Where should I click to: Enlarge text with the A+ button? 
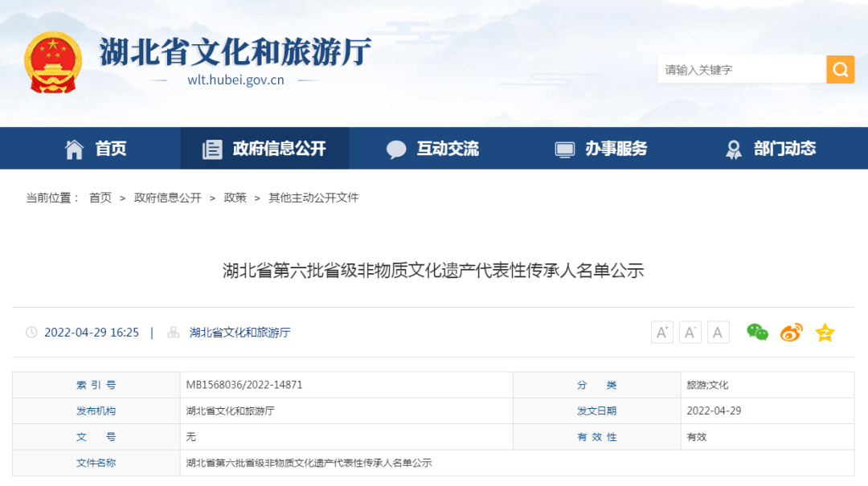tap(661, 332)
